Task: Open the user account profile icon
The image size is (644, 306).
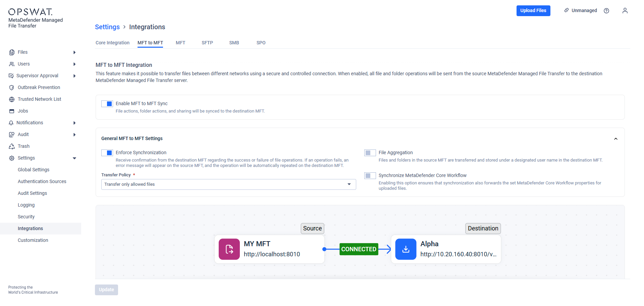Action: pyautogui.click(x=625, y=11)
